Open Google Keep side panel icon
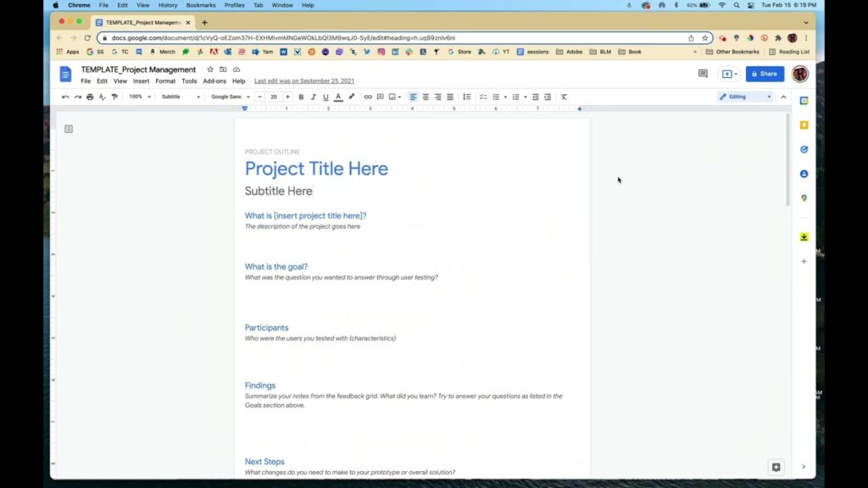This screenshot has height=488, width=868. (x=804, y=125)
